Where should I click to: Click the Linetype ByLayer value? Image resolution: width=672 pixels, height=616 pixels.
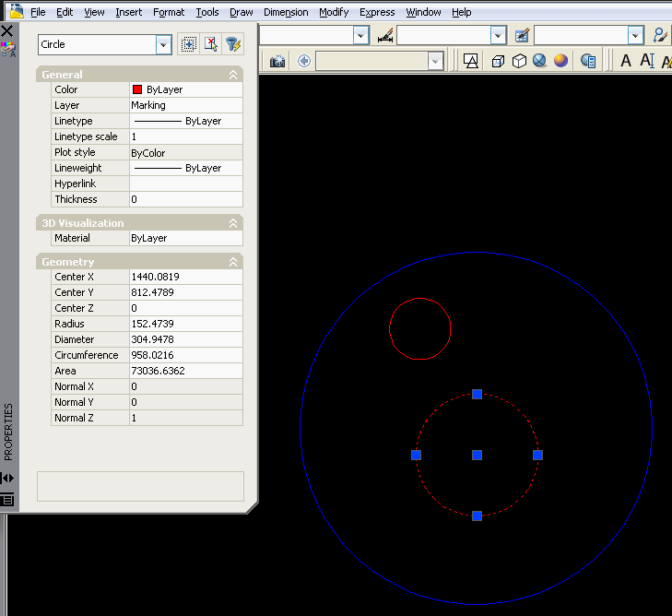click(x=186, y=121)
